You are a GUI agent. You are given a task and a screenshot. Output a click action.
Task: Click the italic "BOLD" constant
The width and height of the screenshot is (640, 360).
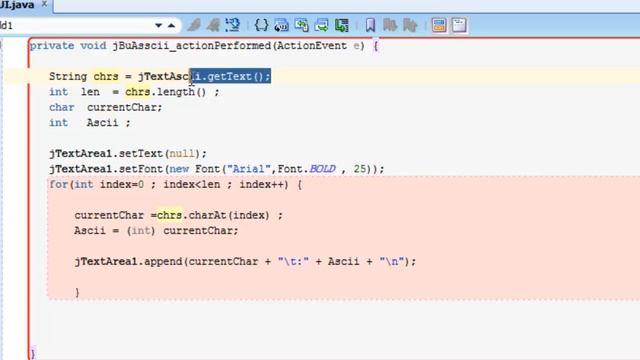point(322,169)
